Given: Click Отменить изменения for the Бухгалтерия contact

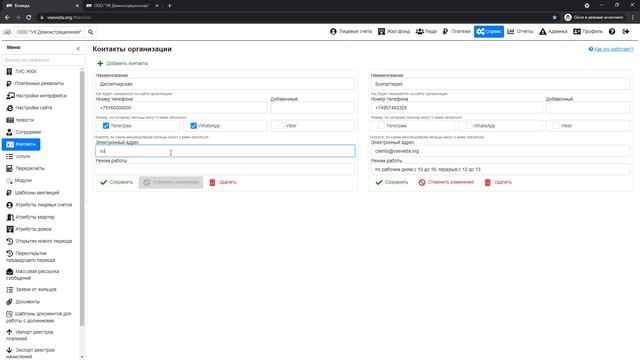Looking at the screenshot, I should point(447,182).
